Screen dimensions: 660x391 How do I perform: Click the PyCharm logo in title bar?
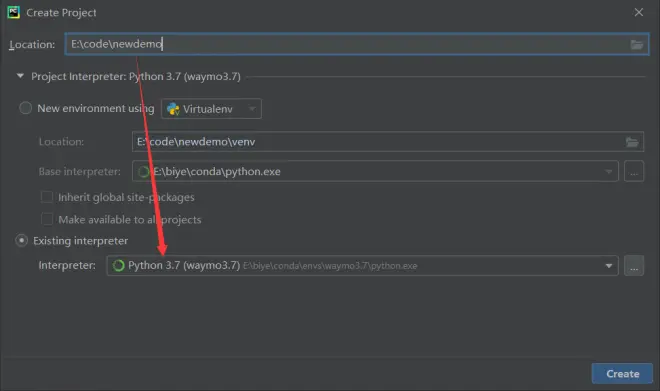pyautogui.click(x=13, y=12)
